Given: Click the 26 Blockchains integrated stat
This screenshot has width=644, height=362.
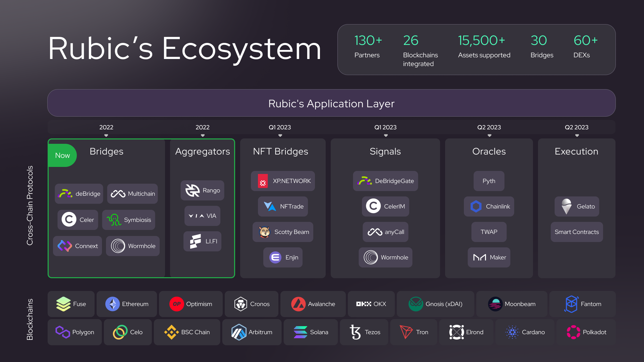Looking at the screenshot, I should click(x=420, y=51).
